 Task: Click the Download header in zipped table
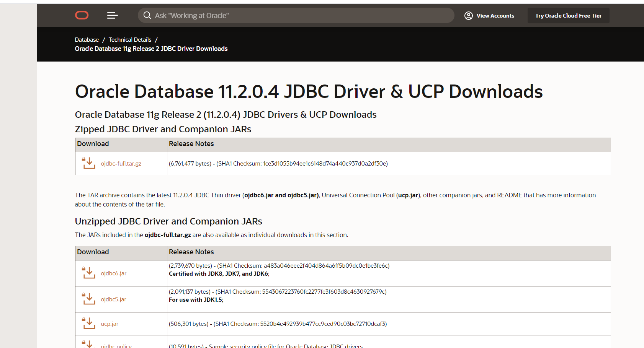point(93,144)
